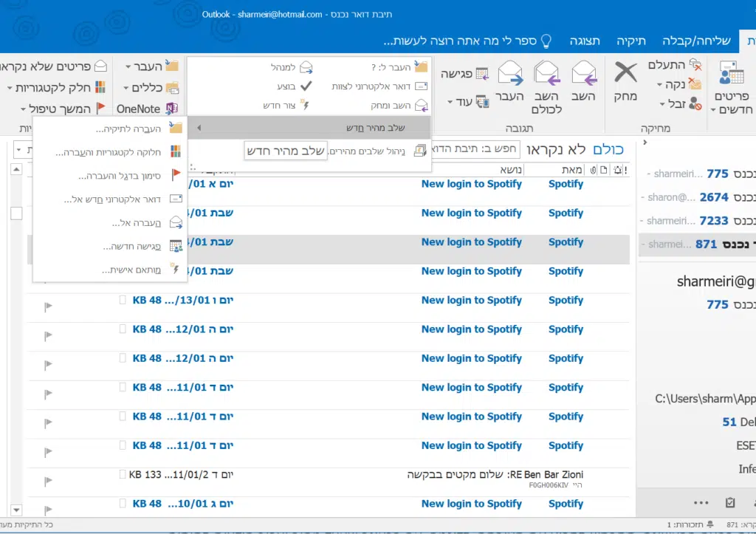The width and height of the screenshot is (756, 534).
Task: Choose ...העברה לתיקיה from the submenu
Action: point(111,129)
